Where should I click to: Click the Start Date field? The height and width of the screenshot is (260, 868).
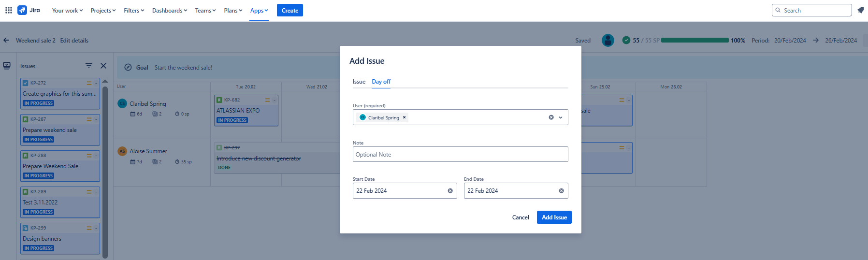coord(405,191)
